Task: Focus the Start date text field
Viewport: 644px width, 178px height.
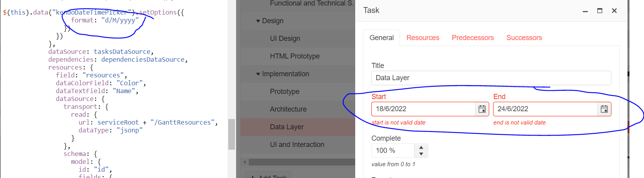Action: point(423,109)
